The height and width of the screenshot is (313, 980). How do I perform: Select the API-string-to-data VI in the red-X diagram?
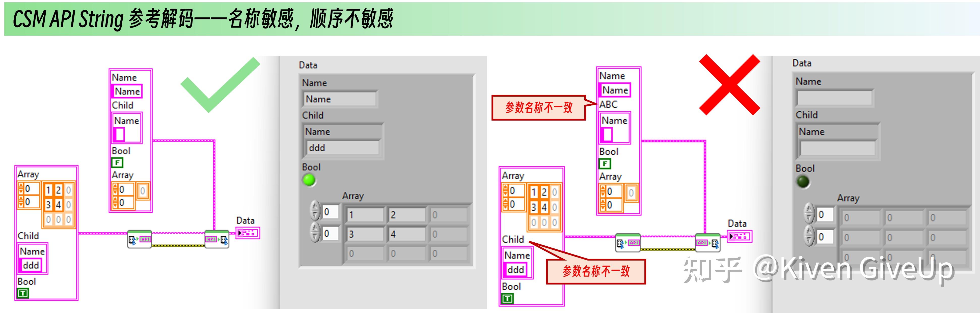click(x=707, y=242)
